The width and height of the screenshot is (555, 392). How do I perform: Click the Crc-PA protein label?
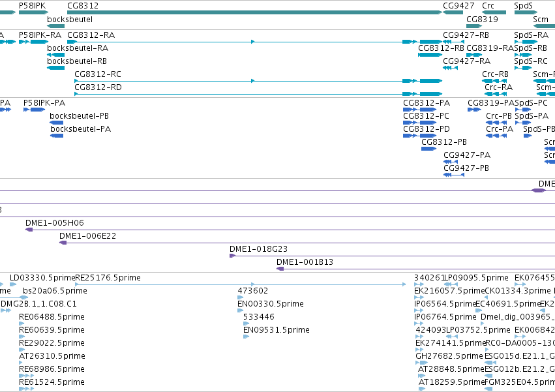pyautogui.click(x=500, y=129)
